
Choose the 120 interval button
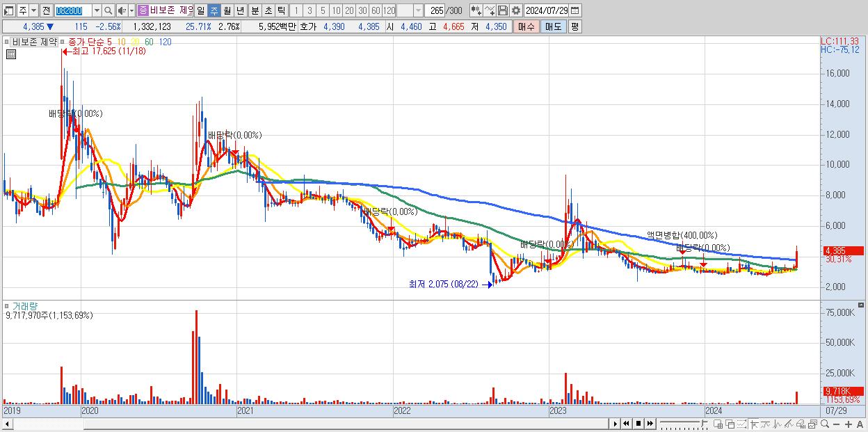coord(389,10)
